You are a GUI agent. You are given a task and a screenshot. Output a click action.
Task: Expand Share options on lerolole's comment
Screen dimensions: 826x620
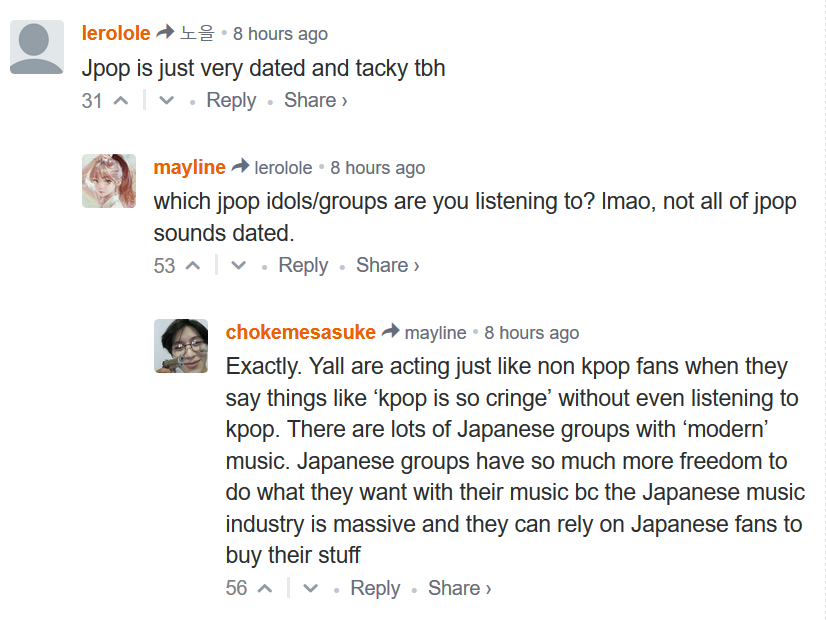(315, 101)
